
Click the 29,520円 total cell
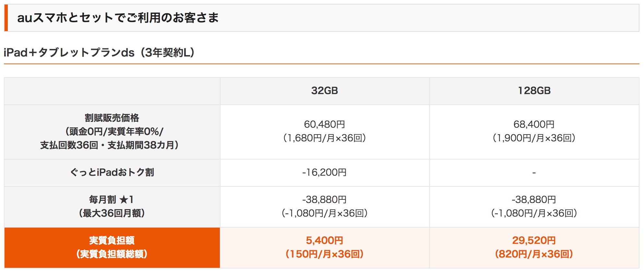[x=534, y=247]
